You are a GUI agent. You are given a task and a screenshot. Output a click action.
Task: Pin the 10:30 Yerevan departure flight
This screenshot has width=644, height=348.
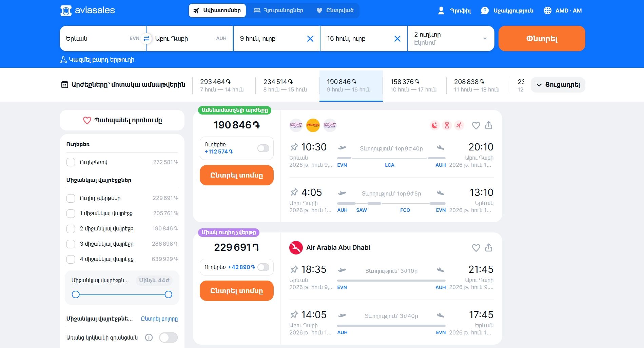click(x=294, y=147)
